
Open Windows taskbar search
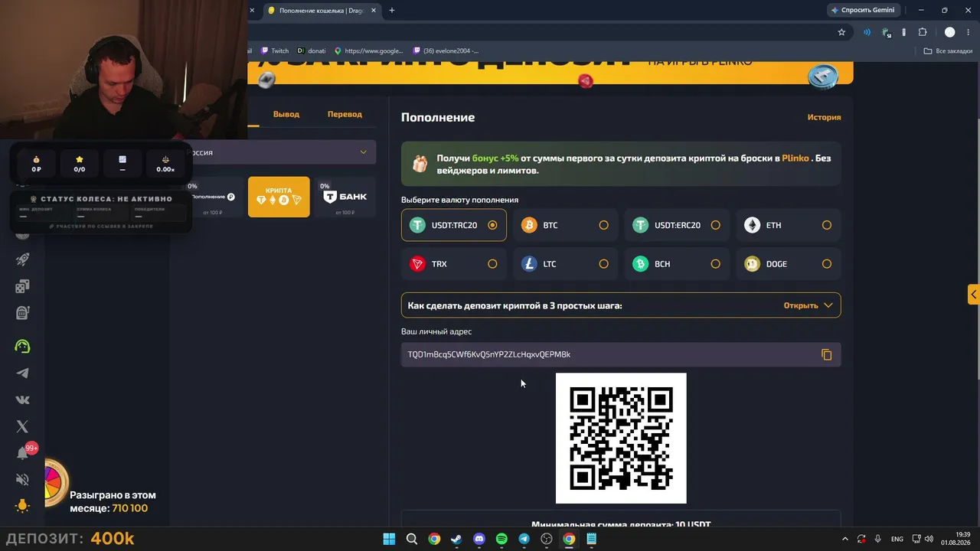(412, 539)
